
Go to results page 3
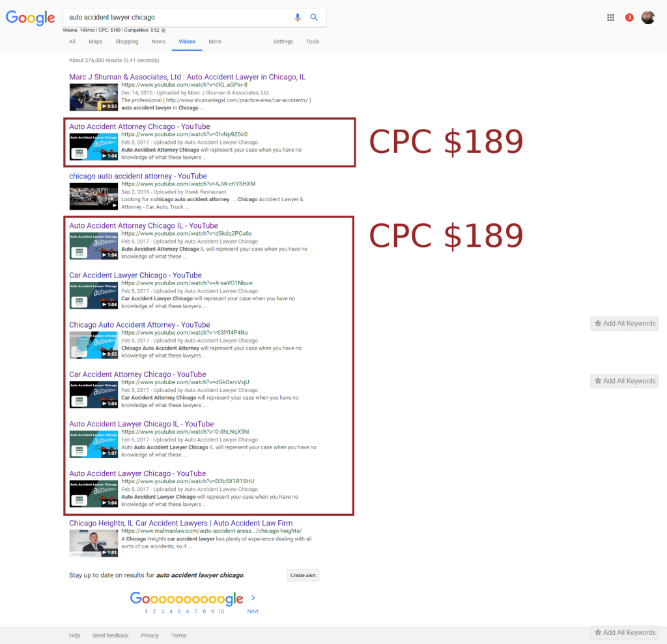click(162, 611)
